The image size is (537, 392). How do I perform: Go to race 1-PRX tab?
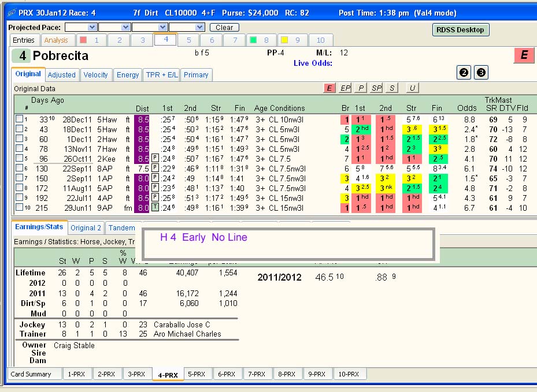tap(77, 374)
